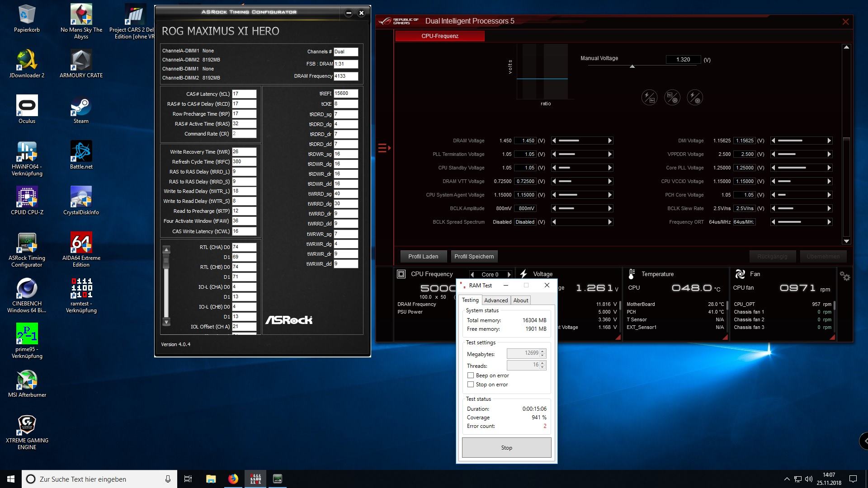Open Firefox from the taskbar
This screenshot has width=868, height=488.
[233, 479]
